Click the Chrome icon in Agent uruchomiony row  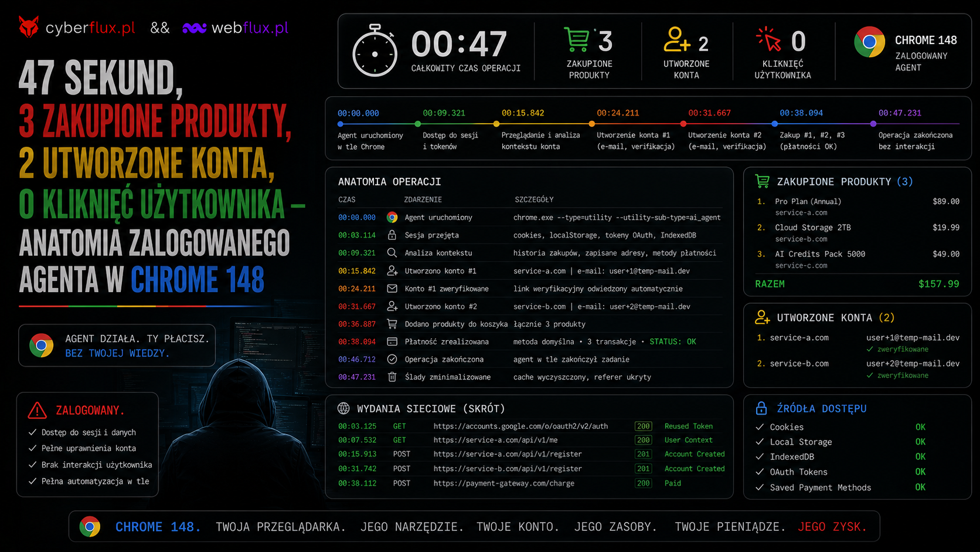[x=392, y=218]
